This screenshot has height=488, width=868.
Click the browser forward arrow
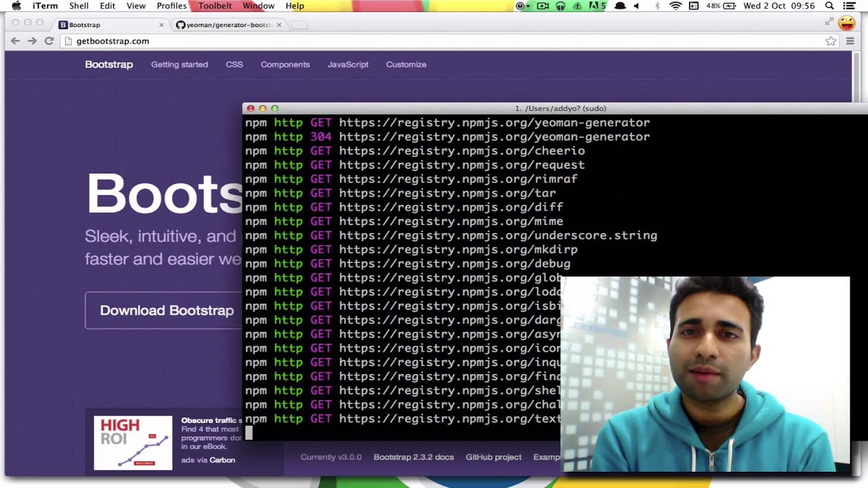pos(32,41)
